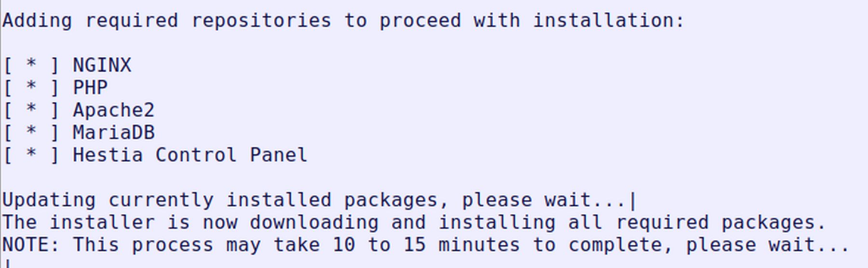The width and height of the screenshot is (868, 268).
Task: Place the caret at the bottom terminal cursor
Action: 7,264
